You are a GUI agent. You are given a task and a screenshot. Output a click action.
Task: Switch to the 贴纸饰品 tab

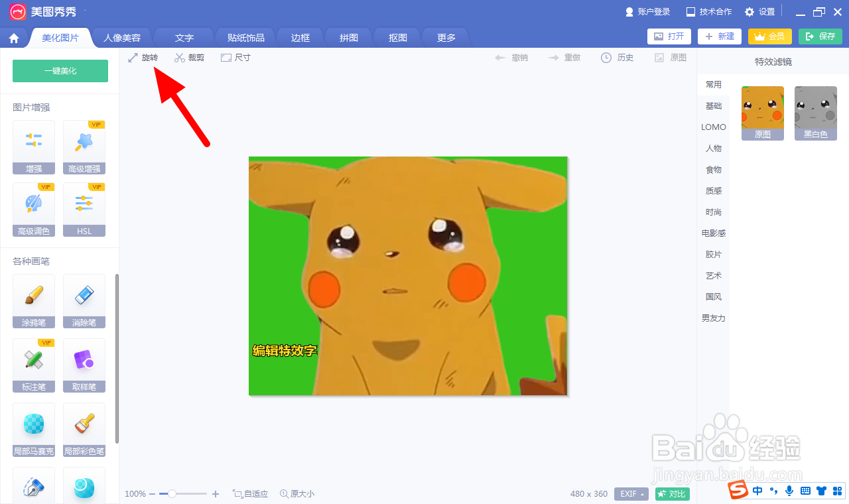pos(246,38)
